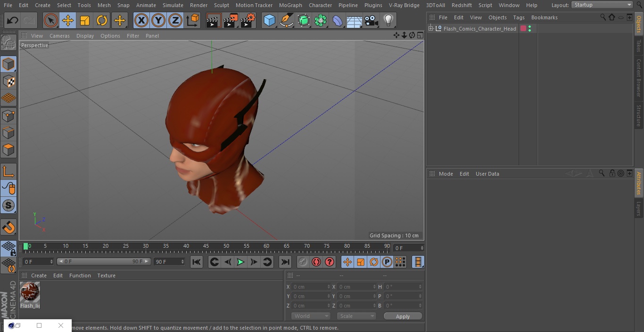
Task: Toggle Autokeying button
Action: pyautogui.click(x=316, y=262)
